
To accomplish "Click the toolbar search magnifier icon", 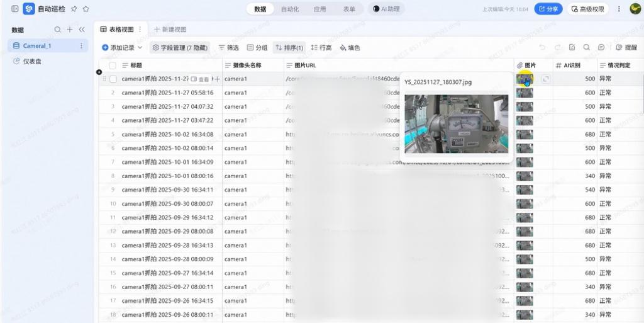I will click(587, 48).
